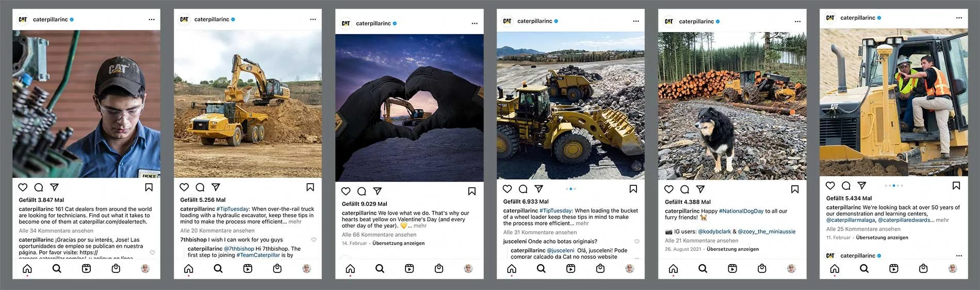Open search in wheel loader post navbar
The image size is (980, 290).
[541, 268]
